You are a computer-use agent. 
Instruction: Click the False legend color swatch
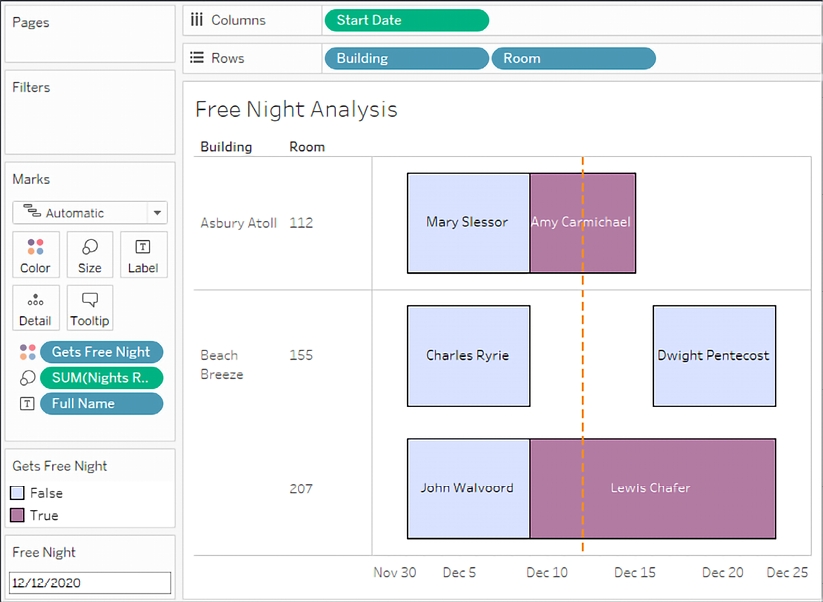(18, 493)
